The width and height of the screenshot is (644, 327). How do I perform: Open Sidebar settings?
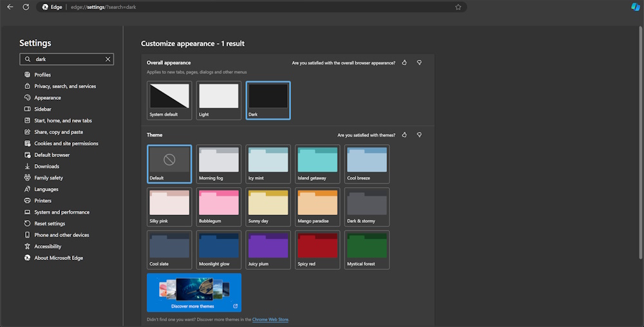click(x=37, y=109)
